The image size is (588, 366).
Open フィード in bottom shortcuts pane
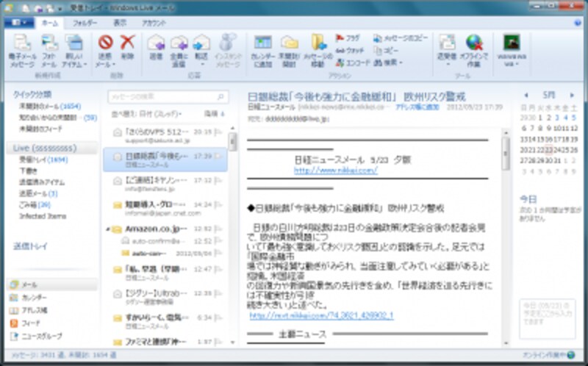[51, 323]
